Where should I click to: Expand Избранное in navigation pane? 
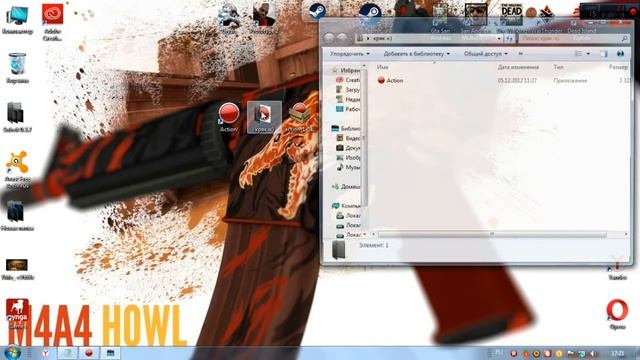(x=346, y=70)
